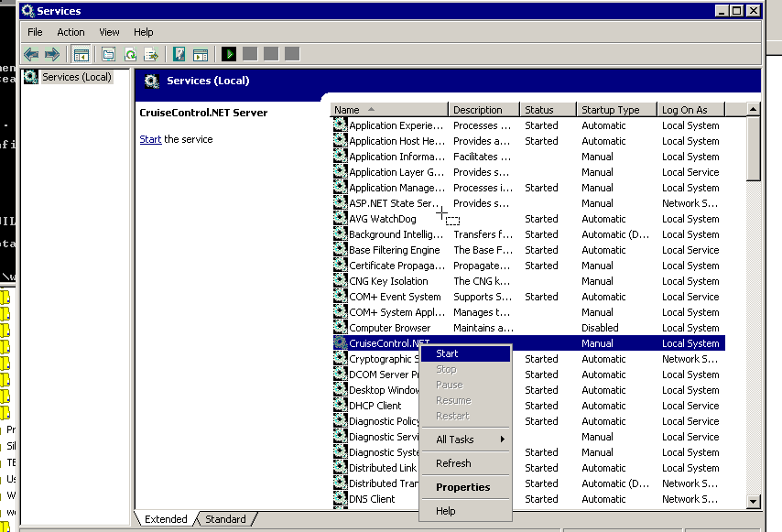This screenshot has width=782, height=532.
Task: Sort by Startup Type column header
Action: 617,110
